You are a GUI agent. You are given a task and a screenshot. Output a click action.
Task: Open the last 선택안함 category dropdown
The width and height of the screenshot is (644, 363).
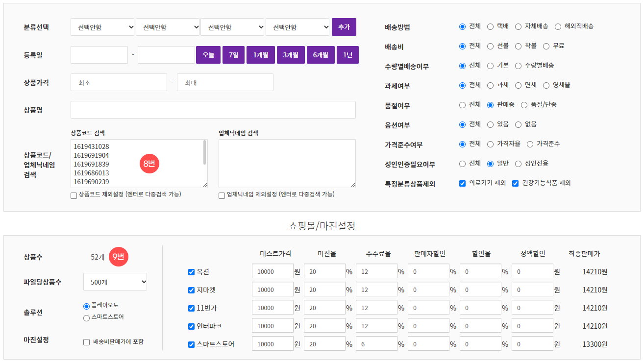click(x=297, y=26)
